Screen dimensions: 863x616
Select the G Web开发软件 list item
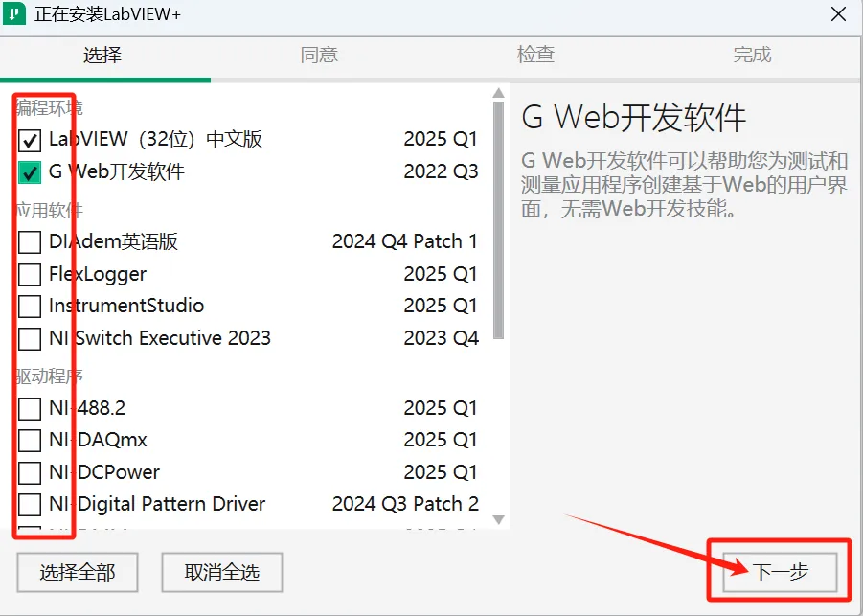click(x=117, y=171)
